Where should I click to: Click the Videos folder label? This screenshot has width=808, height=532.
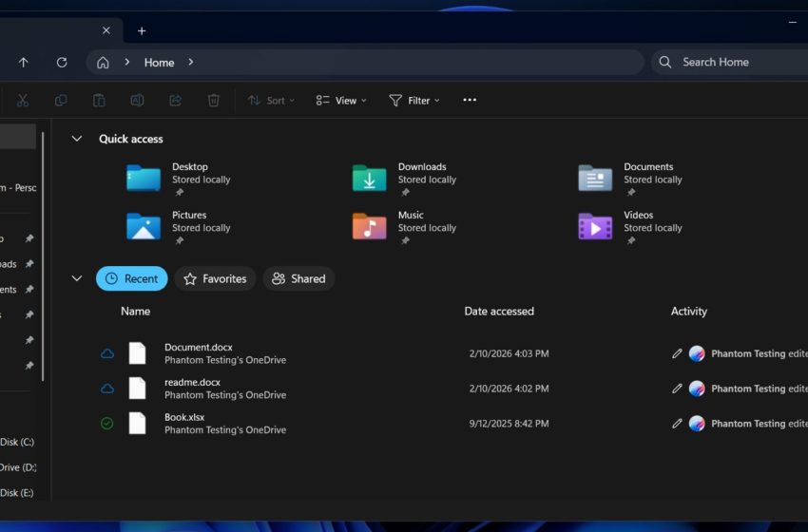639,216
